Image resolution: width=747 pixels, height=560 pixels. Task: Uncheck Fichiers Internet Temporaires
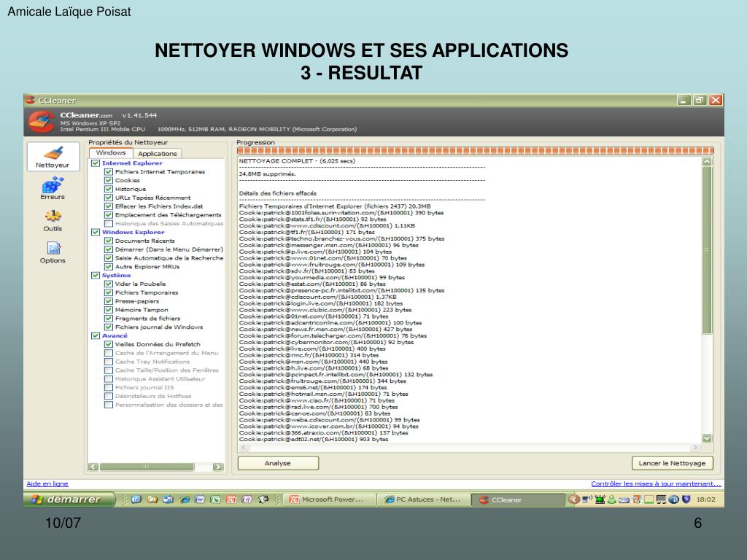[x=109, y=172]
